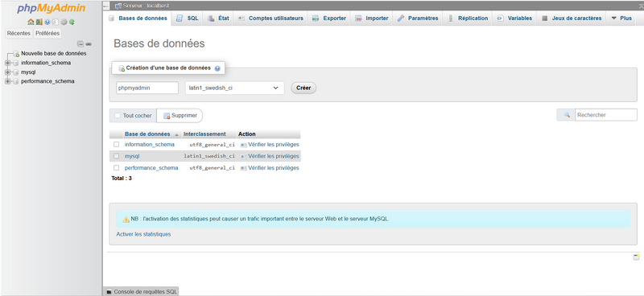Open the Importer tab
This screenshot has height=296, width=644.
[372, 18]
